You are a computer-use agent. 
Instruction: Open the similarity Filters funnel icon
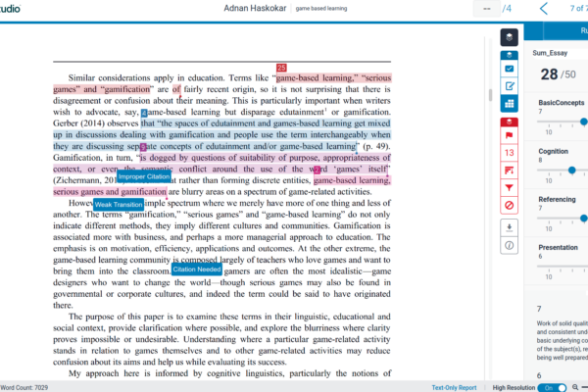coord(509,187)
